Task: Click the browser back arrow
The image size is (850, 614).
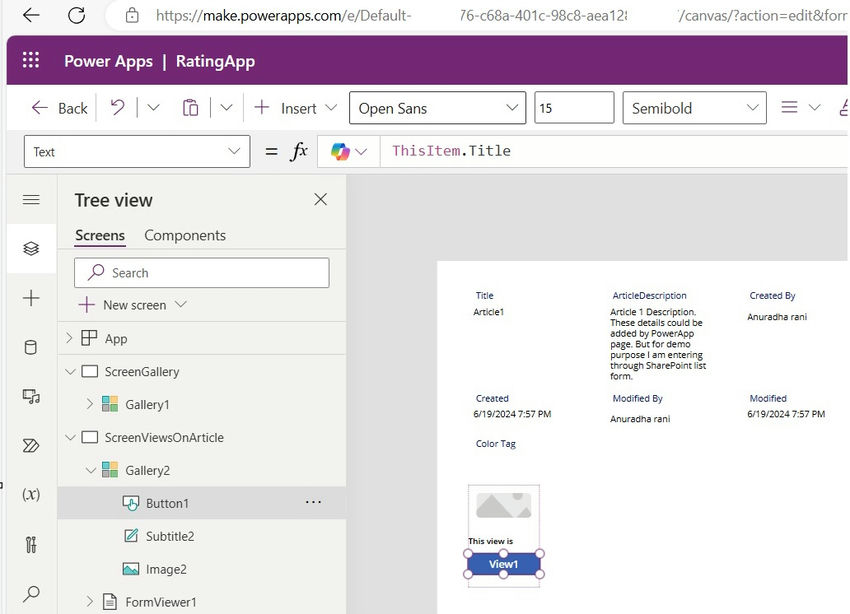Action: tap(31, 15)
